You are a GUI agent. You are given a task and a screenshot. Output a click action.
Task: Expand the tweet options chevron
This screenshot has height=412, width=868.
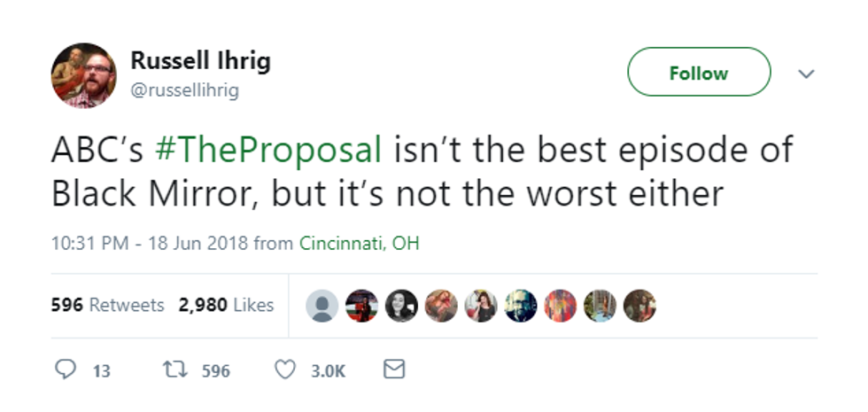[x=806, y=74]
